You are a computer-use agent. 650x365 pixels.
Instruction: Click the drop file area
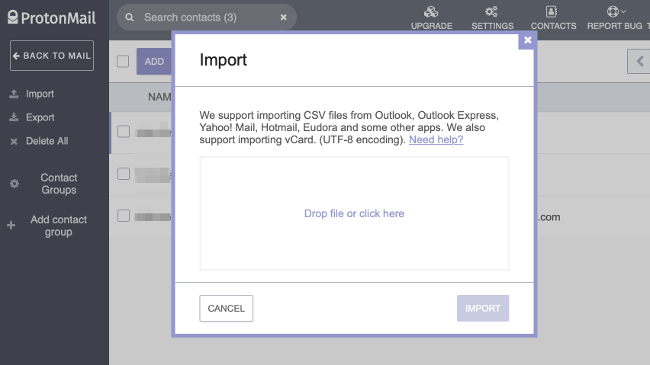[354, 213]
